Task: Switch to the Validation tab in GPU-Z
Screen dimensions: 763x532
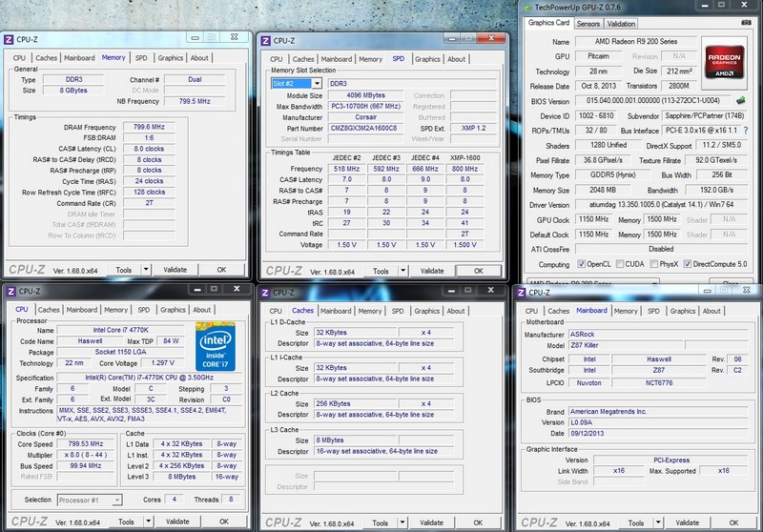Action: click(621, 24)
